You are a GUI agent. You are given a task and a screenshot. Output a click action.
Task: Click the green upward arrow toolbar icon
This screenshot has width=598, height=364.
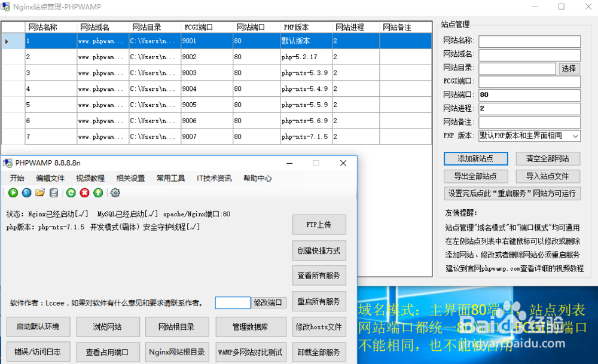[98, 192]
